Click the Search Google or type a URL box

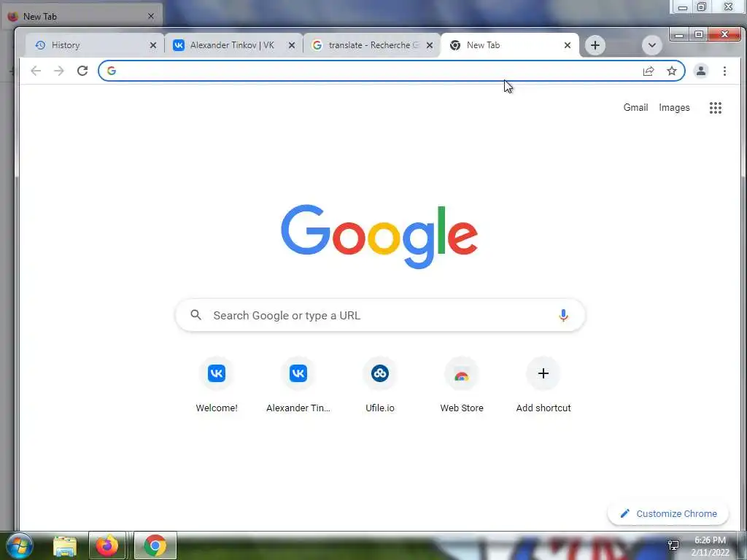tap(380, 315)
